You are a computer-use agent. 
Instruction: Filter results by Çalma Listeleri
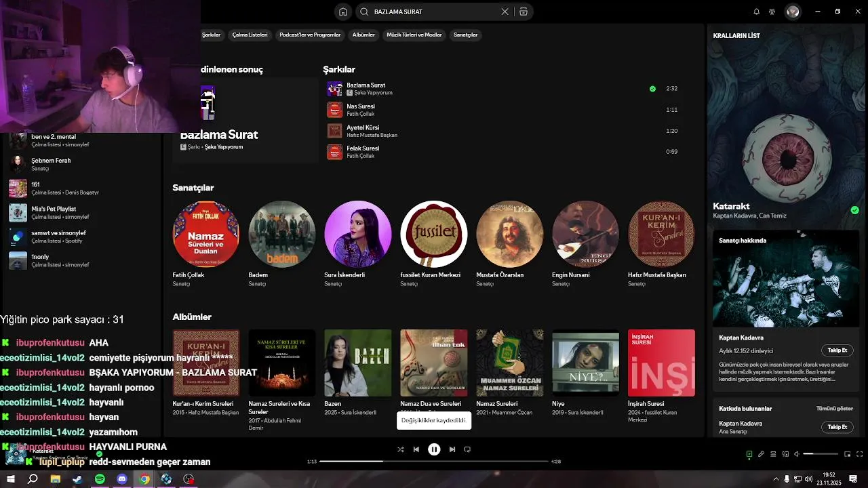[x=250, y=35]
